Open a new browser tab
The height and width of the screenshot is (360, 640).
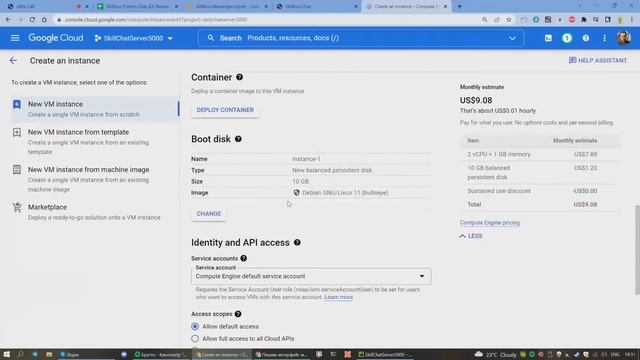point(460,6)
